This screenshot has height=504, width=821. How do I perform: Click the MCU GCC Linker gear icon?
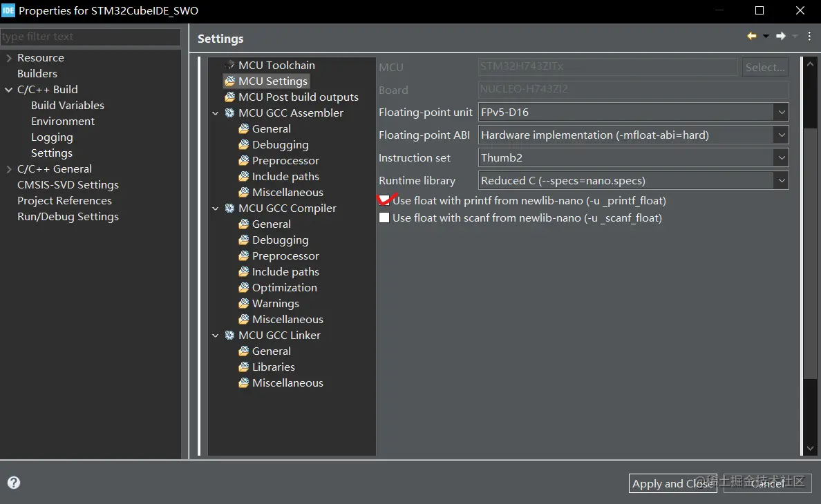229,336
